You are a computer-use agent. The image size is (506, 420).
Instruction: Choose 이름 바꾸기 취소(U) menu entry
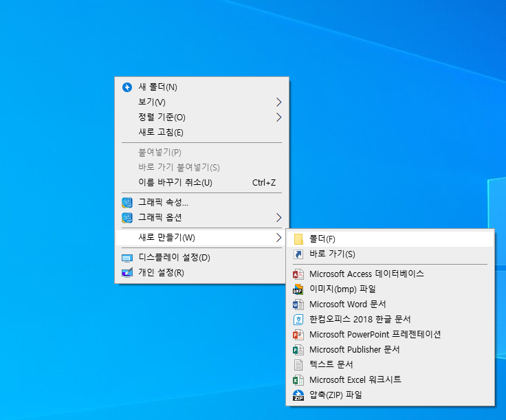tap(175, 183)
